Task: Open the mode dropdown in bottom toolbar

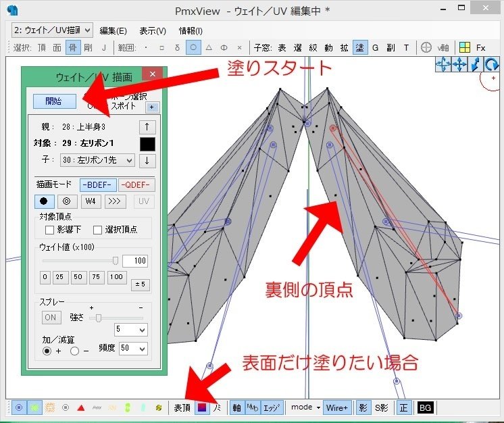Action: [305, 407]
